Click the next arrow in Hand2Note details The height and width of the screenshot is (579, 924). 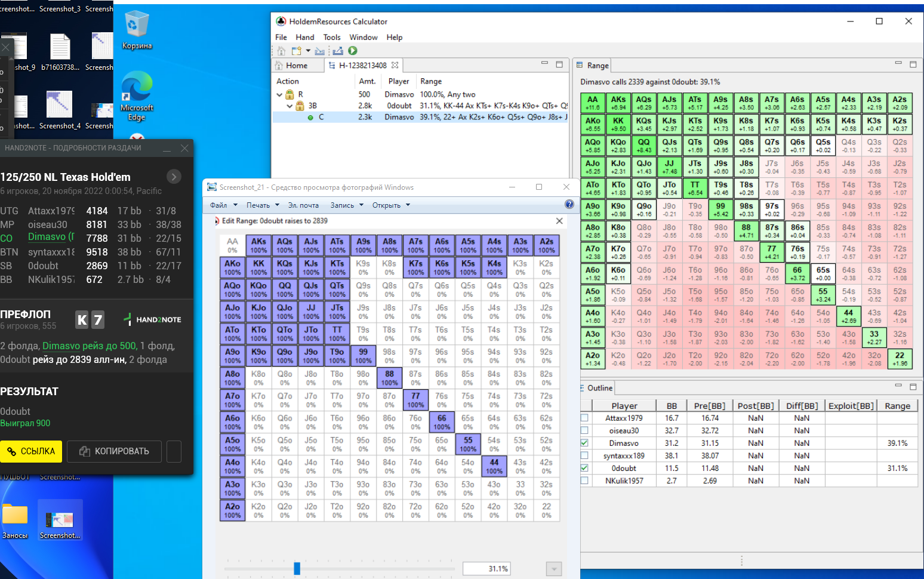pos(174,177)
